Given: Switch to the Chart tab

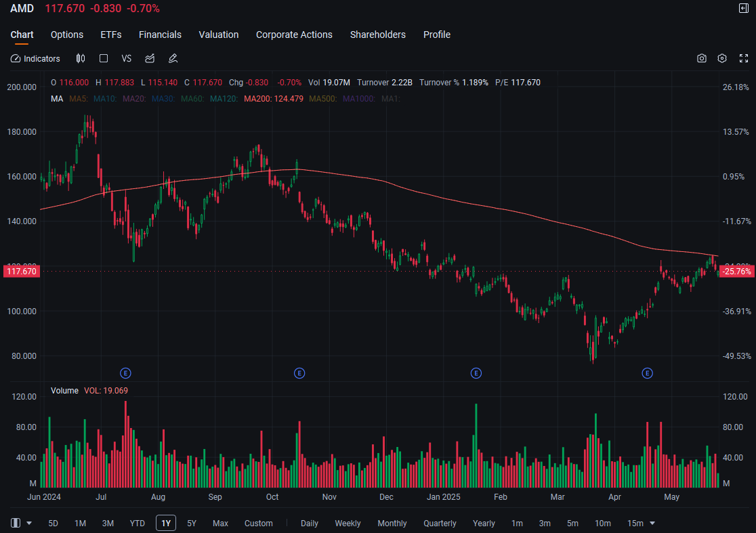Looking at the screenshot, I should (22, 35).
